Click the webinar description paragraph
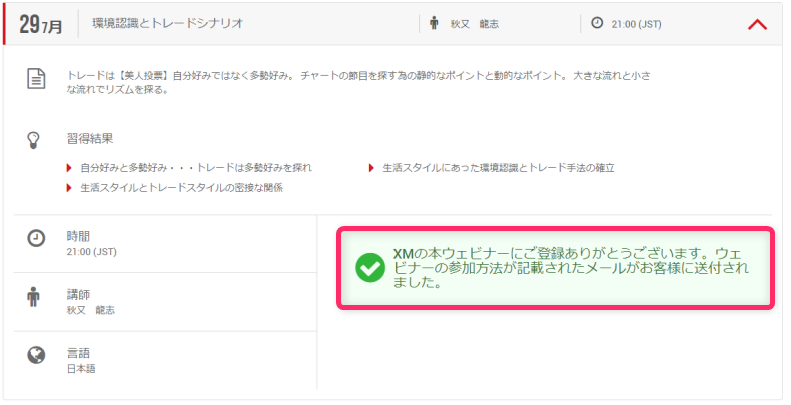 pos(359,82)
